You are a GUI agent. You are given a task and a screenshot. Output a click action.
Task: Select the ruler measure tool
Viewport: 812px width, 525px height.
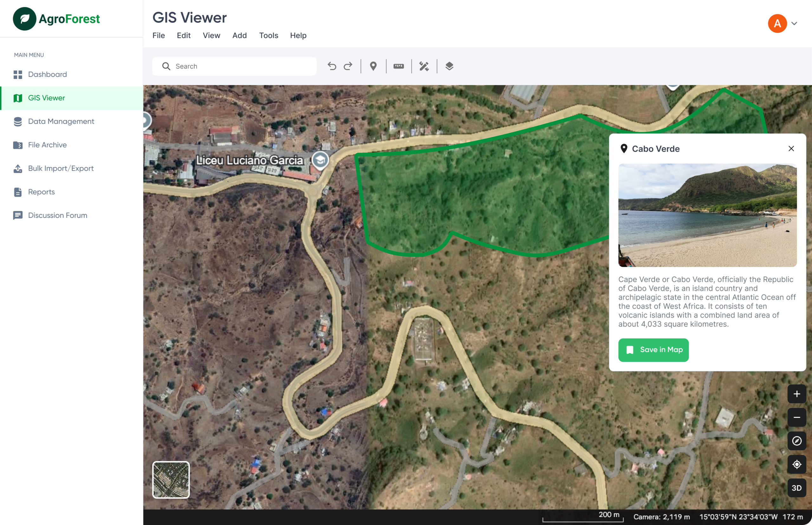[x=398, y=66]
